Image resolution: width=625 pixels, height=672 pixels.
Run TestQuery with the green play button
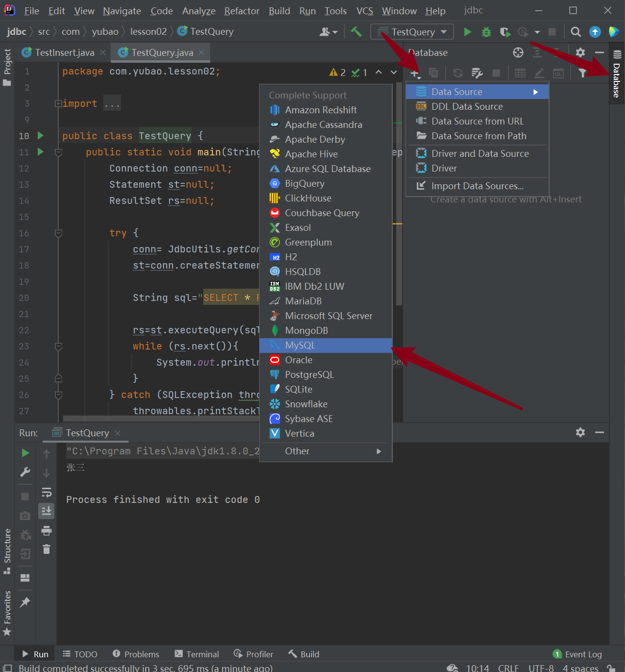[468, 32]
